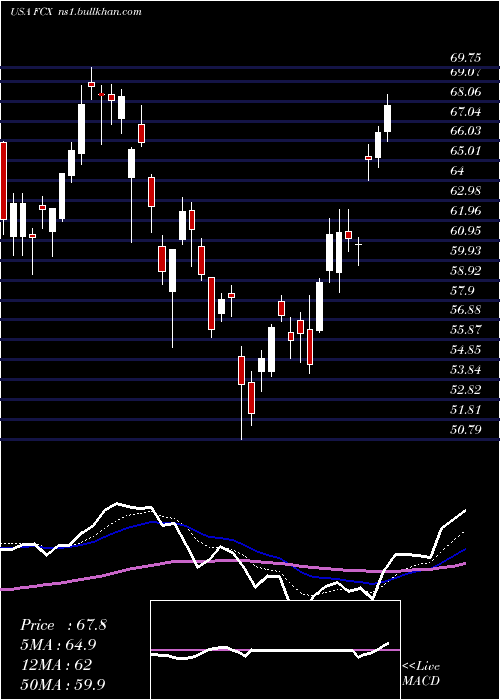Viewport: 500px width, 700px height.
Task: Select the 65.01 price axis label
Action: pyautogui.click(x=466, y=151)
